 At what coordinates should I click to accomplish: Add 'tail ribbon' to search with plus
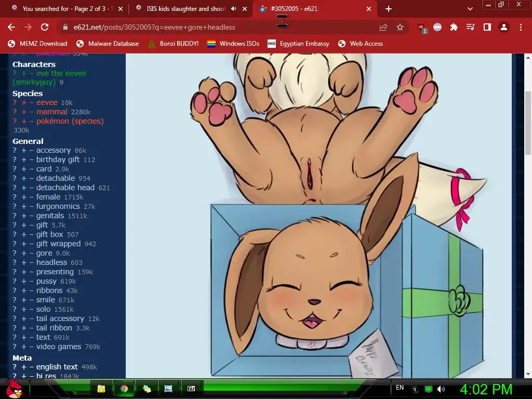[24, 328]
